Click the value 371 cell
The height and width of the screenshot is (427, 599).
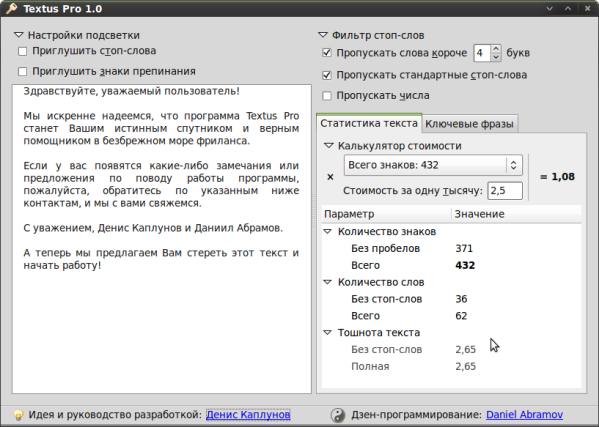tap(464, 248)
